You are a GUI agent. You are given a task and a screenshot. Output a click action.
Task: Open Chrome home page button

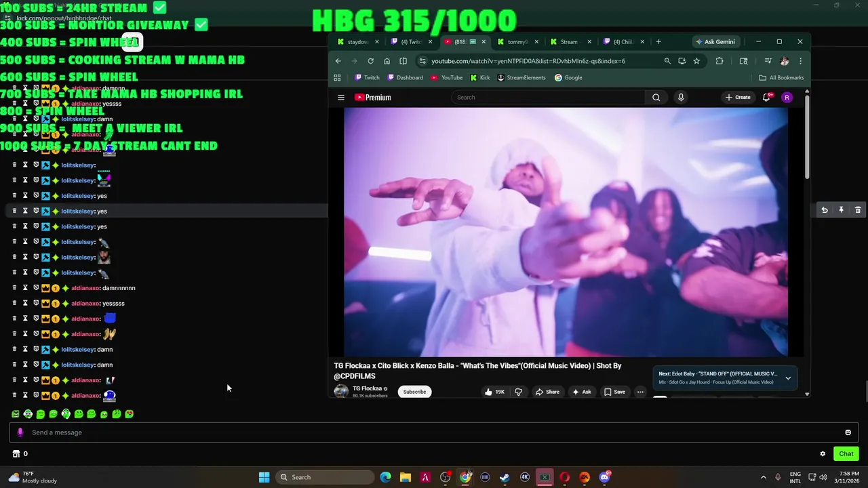click(387, 61)
